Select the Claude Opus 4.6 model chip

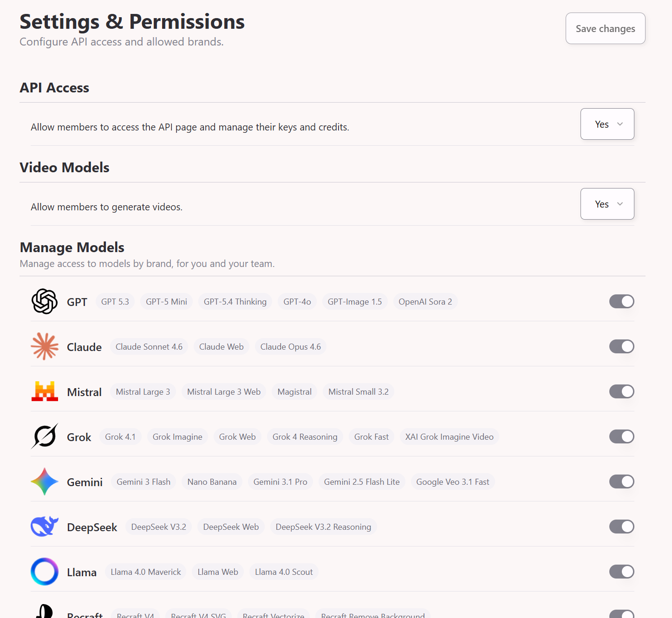tap(290, 346)
